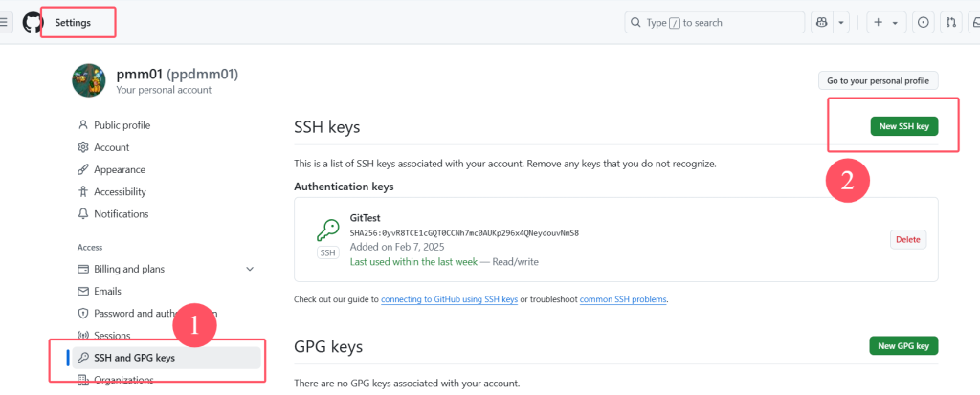Click the Notifications bell icon in sidebar
Image resolution: width=980 pixels, height=395 pixels.
click(83, 214)
